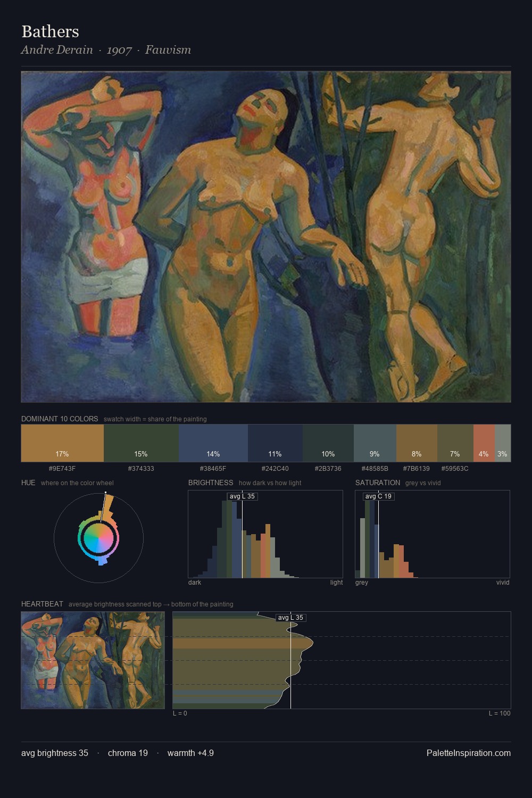Select the olive swatch labeled 7%
The width and height of the screenshot is (532, 798).
(x=455, y=443)
